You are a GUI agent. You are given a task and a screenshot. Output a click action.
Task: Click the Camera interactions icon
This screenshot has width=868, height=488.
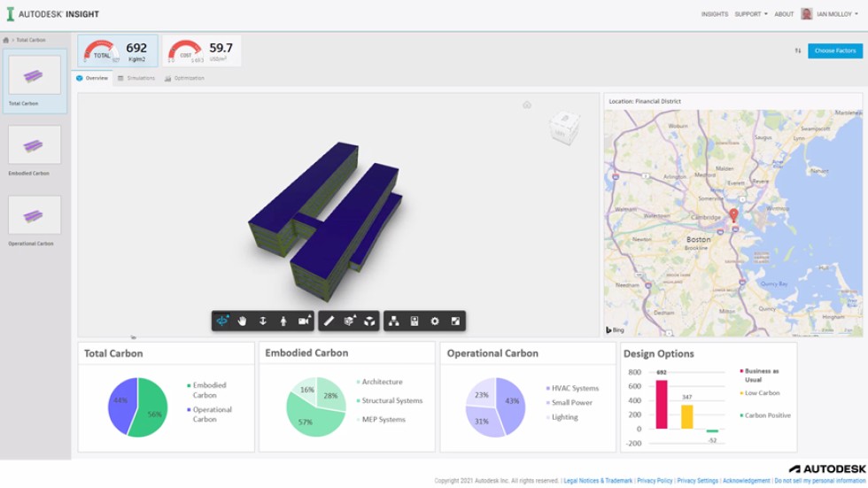tap(305, 321)
